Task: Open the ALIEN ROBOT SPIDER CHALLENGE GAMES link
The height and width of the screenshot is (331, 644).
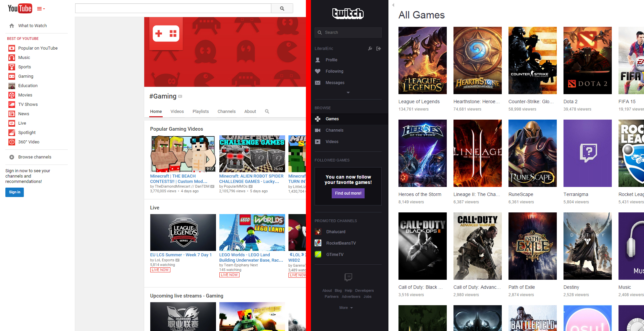Action: click(x=251, y=179)
